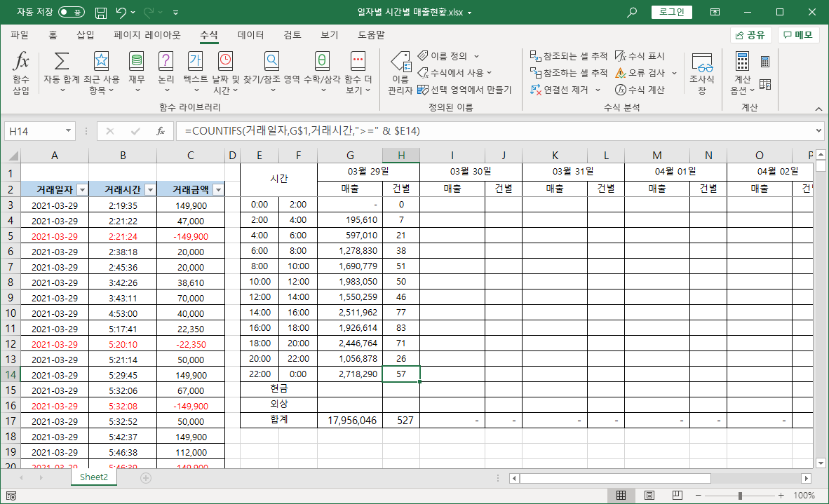This screenshot has width=829, height=504.
Task: Click the horizontal scrollbar thumb
Action: coord(615,478)
